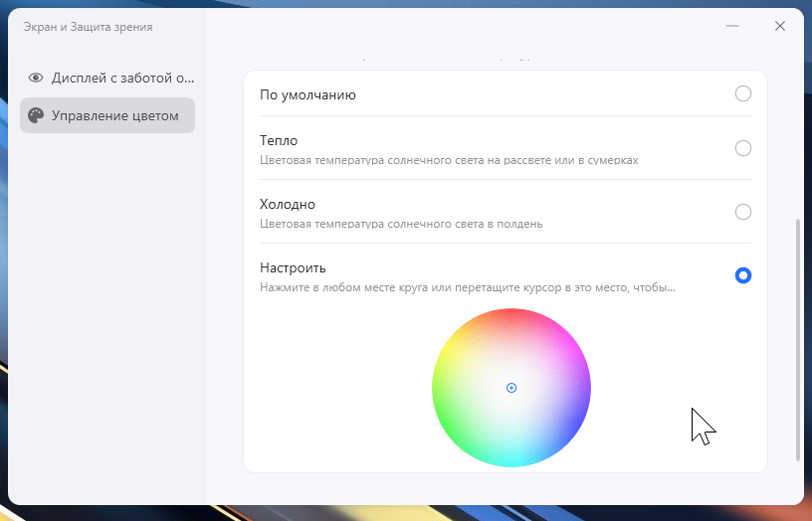Choose the Тепло color temperature option
This screenshot has width=812, height=521.
click(742, 148)
